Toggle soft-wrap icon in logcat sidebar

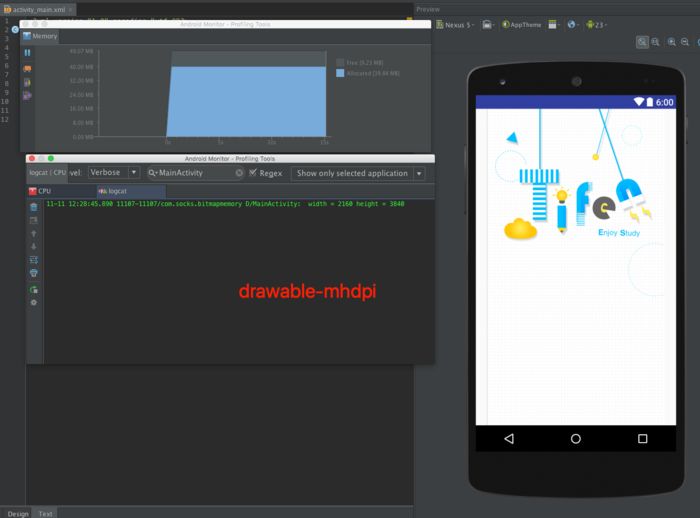[33, 259]
